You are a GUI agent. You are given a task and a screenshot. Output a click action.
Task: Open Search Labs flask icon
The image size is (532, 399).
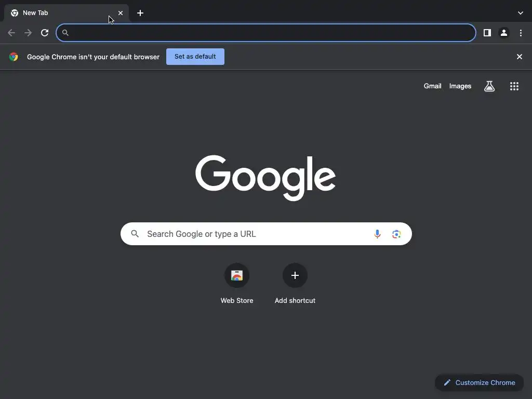(489, 86)
